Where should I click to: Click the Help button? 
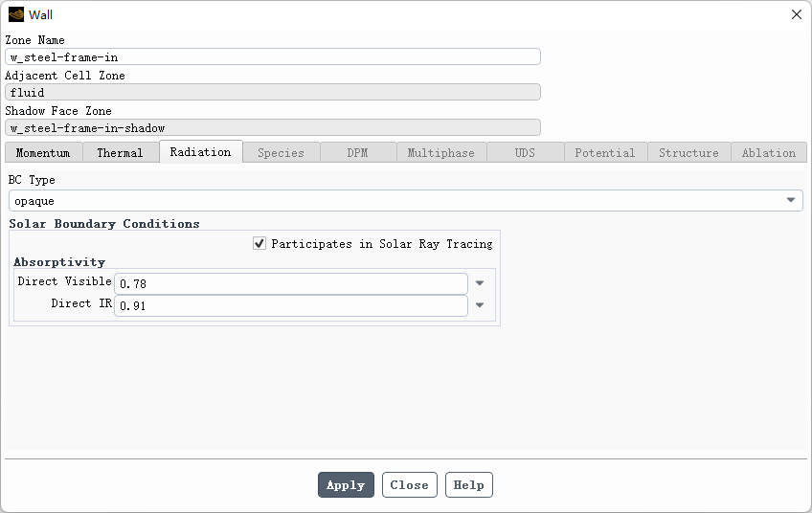click(x=468, y=485)
